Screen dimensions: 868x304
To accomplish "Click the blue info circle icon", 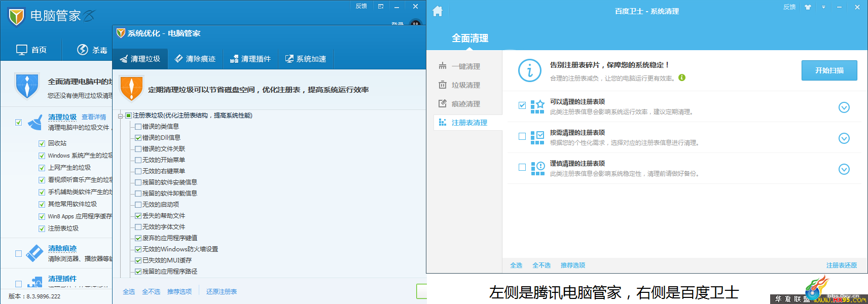I will pyautogui.click(x=530, y=70).
